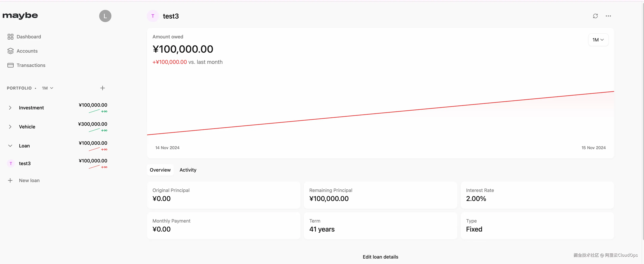
Task: Open the Transactions page link
Action: point(31,65)
